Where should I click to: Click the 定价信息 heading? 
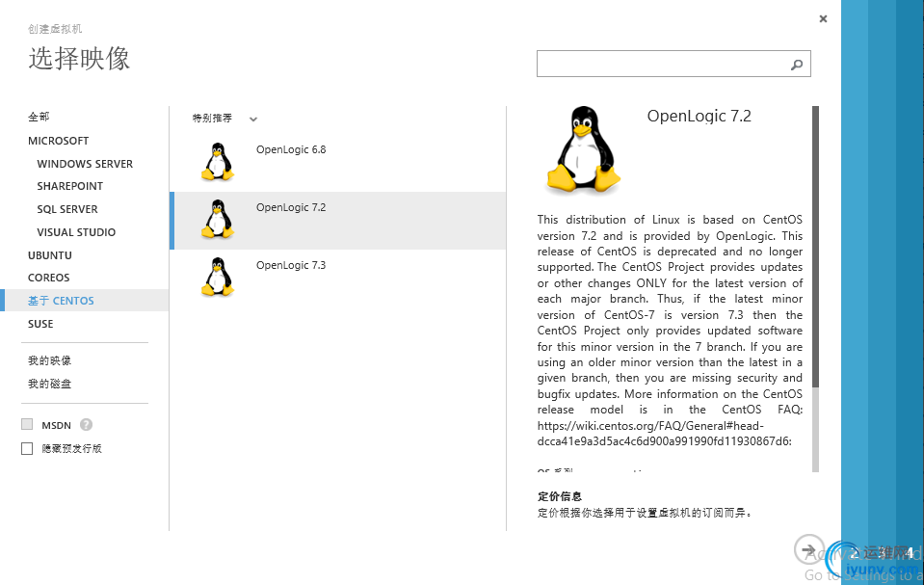(x=559, y=496)
